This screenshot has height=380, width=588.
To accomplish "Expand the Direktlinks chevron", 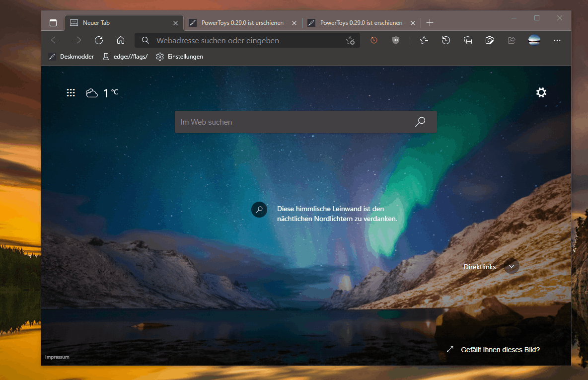I will pos(512,266).
